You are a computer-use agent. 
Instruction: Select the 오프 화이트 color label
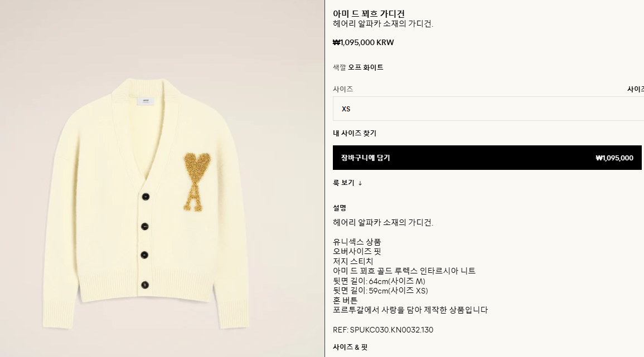point(366,67)
